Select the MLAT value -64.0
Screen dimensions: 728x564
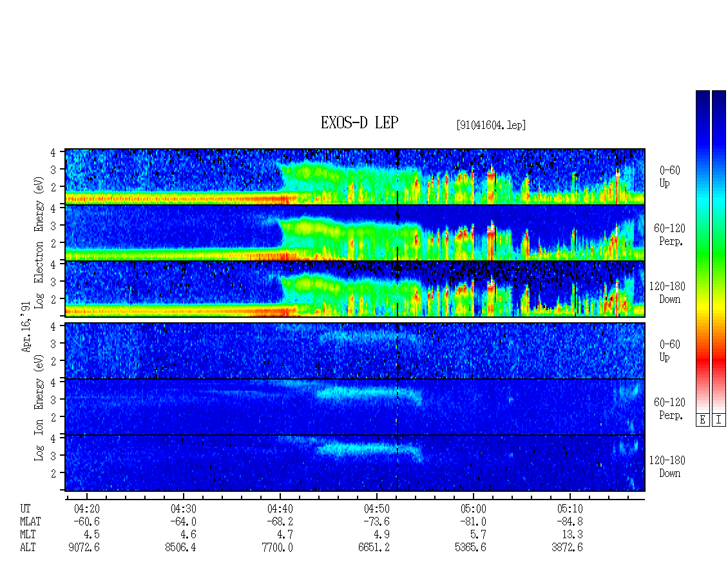click(x=184, y=521)
